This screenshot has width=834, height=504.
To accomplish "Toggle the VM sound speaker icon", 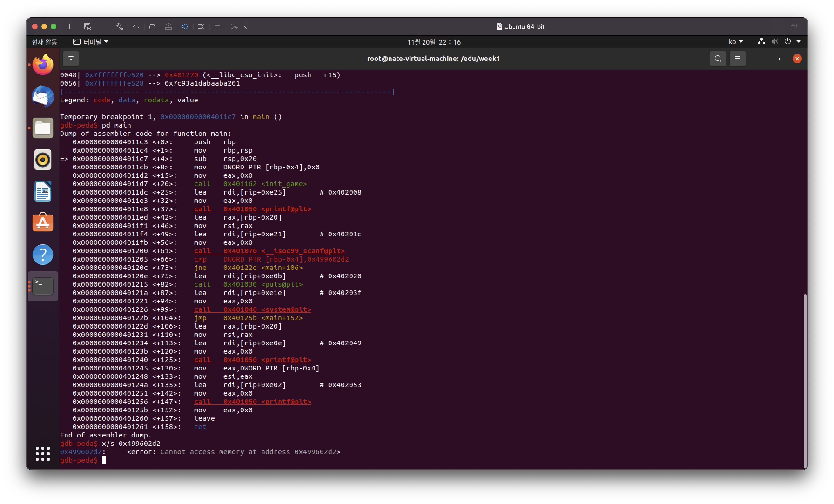I will coord(185,26).
